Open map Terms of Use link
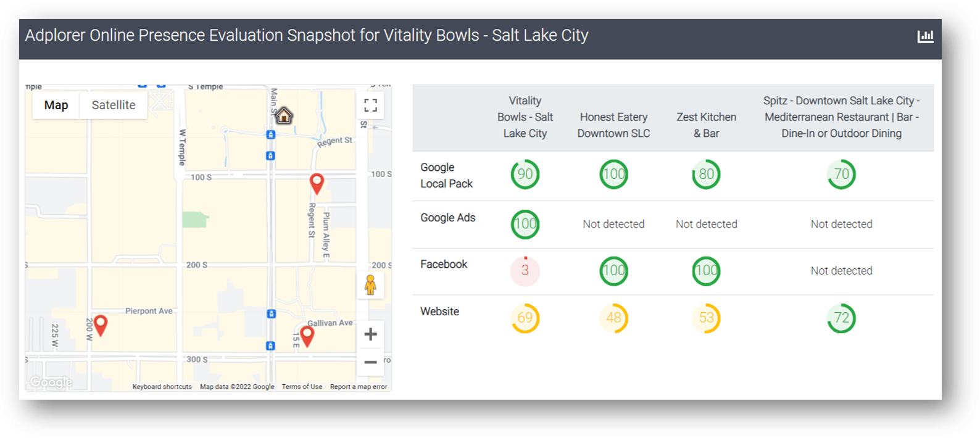The height and width of the screenshot is (438, 980). point(302,387)
